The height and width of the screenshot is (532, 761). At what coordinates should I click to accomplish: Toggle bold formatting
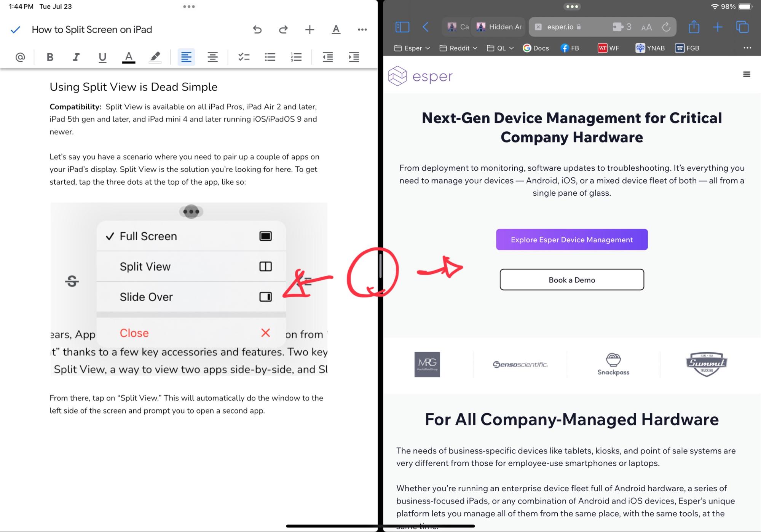pyautogui.click(x=49, y=57)
